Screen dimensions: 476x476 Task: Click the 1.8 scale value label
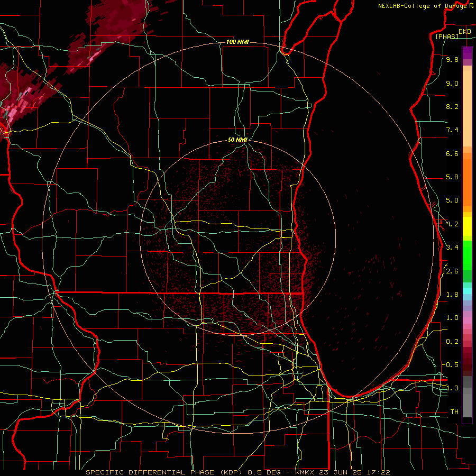[x=452, y=295]
